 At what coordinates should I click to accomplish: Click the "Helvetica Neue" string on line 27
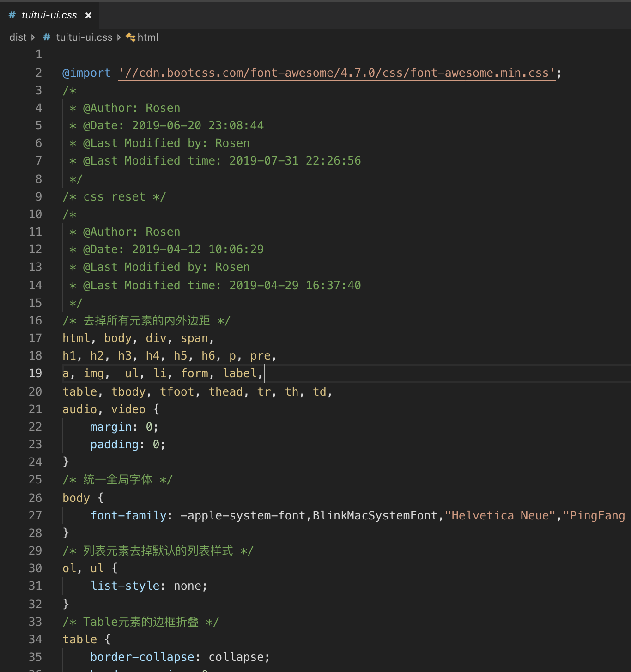point(500,516)
